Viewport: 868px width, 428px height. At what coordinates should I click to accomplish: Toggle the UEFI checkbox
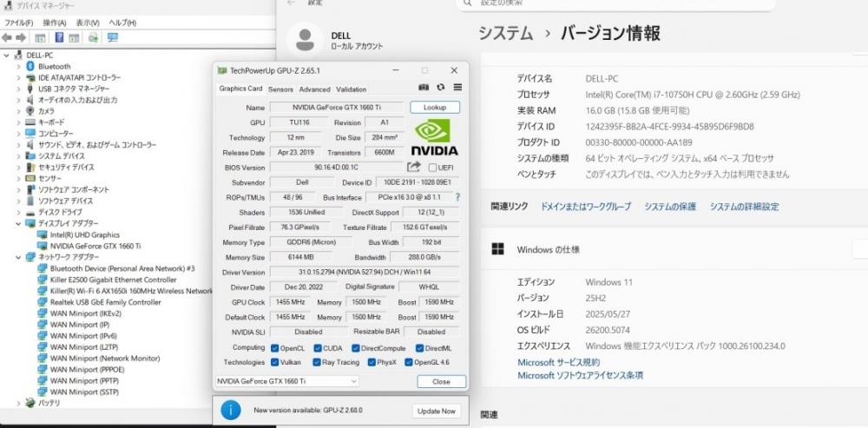point(433,168)
